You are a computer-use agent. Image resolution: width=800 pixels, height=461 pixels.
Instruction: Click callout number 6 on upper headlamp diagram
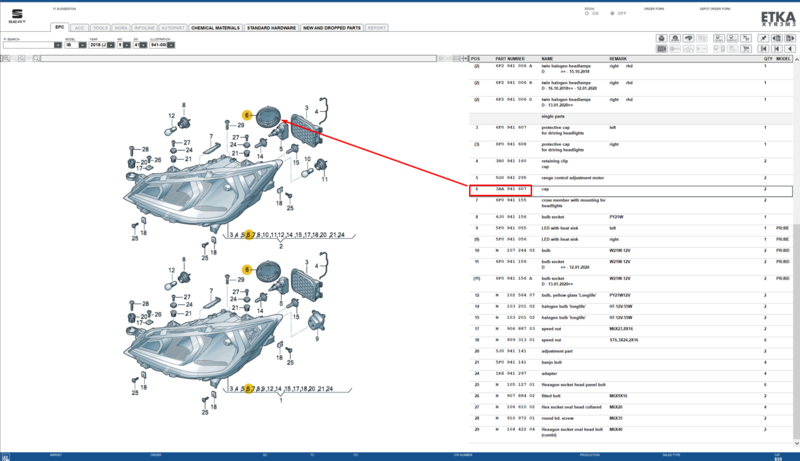click(x=247, y=115)
